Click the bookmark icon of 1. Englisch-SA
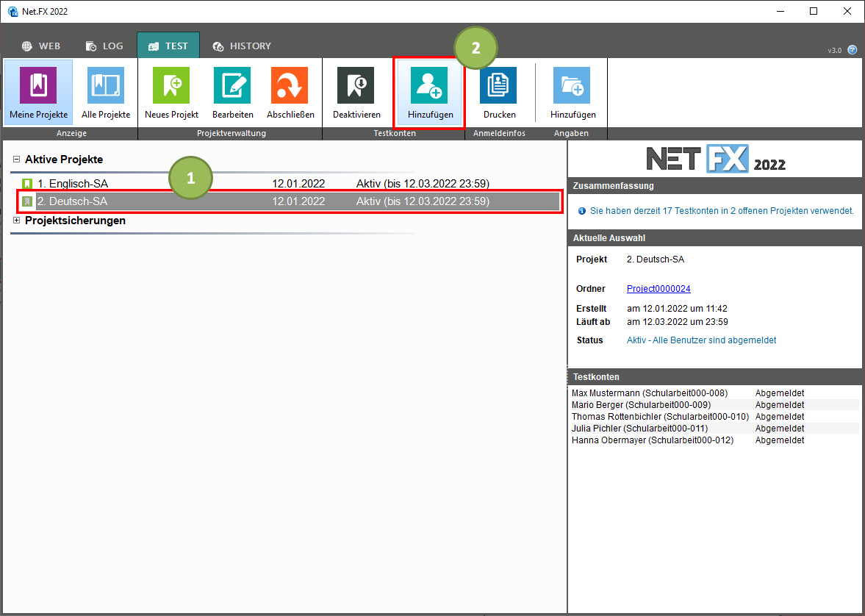 (x=27, y=184)
